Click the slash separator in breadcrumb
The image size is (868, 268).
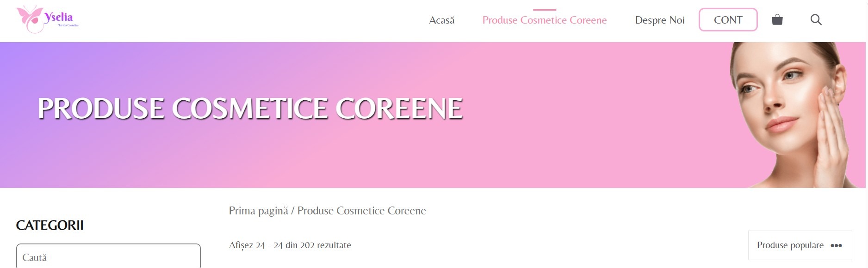(x=292, y=211)
